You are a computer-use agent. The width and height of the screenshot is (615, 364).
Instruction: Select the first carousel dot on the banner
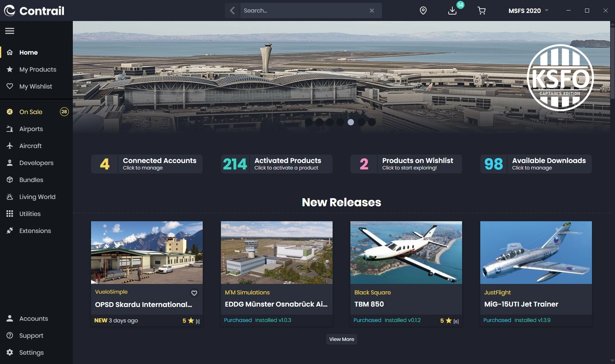tap(309, 122)
